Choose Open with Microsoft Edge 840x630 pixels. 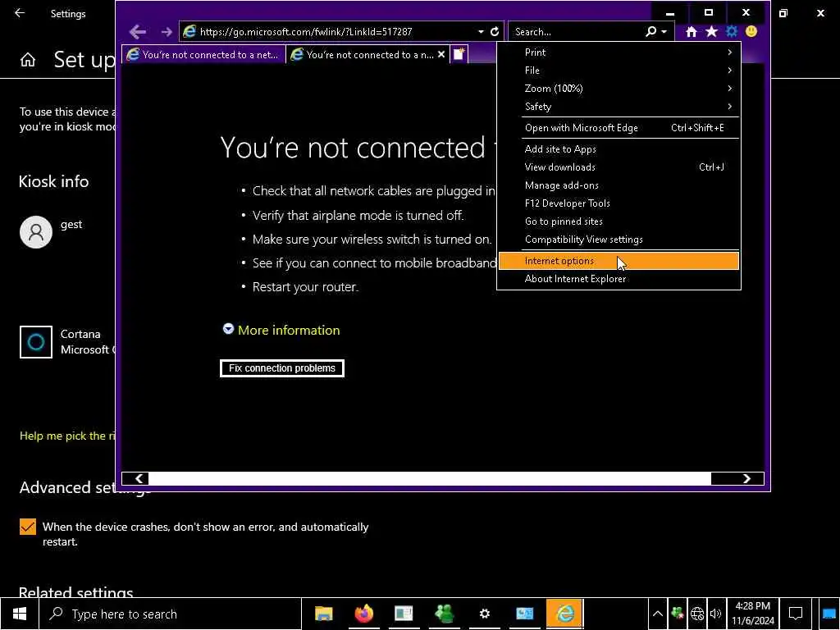click(x=619, y=127)
